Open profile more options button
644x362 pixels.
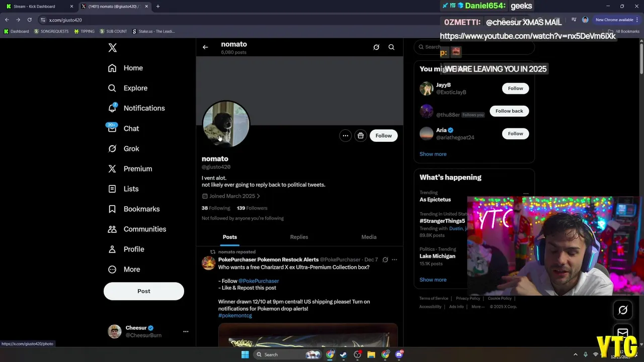point(345,135)
